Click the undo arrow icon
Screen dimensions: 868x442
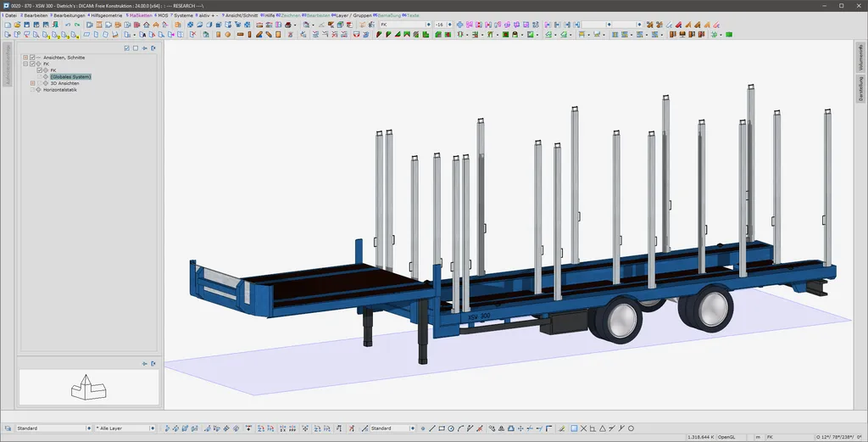pyautogui.click(x=67, y=25)
